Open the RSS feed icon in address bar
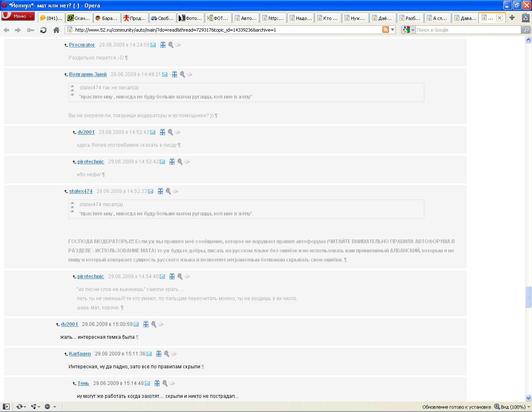 (x=386, y=30)
